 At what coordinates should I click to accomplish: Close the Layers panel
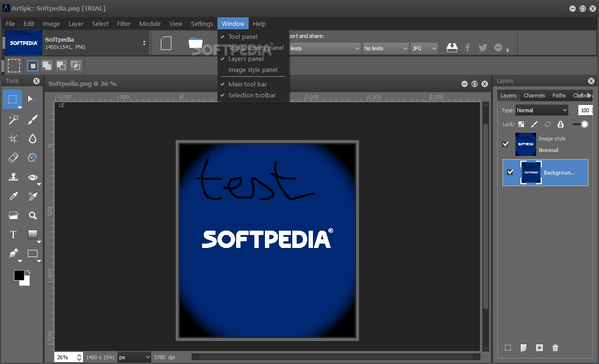591,81
